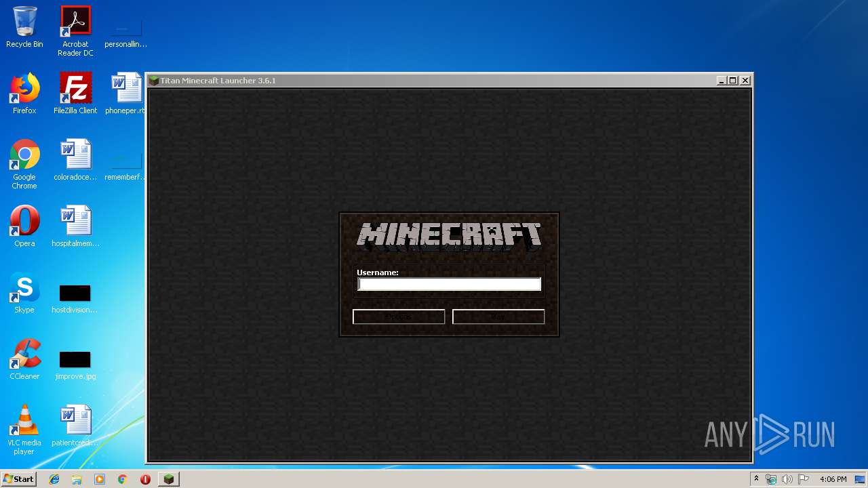Select the patientcredi... document icon
Screen dimensions: 868x488
[x=75, y=426]
